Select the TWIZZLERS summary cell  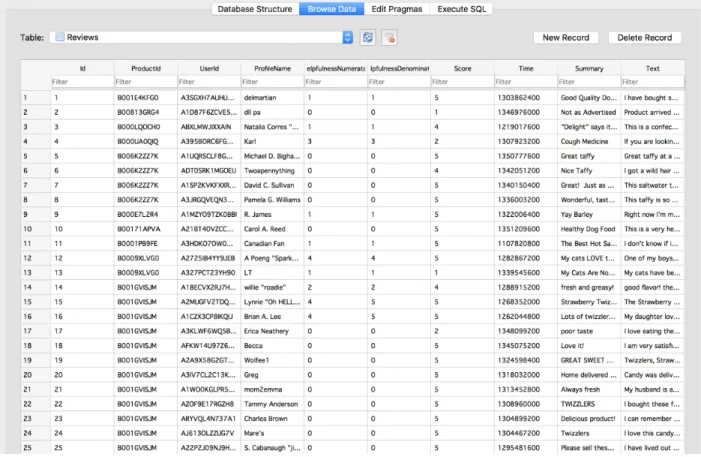[589, 404]
